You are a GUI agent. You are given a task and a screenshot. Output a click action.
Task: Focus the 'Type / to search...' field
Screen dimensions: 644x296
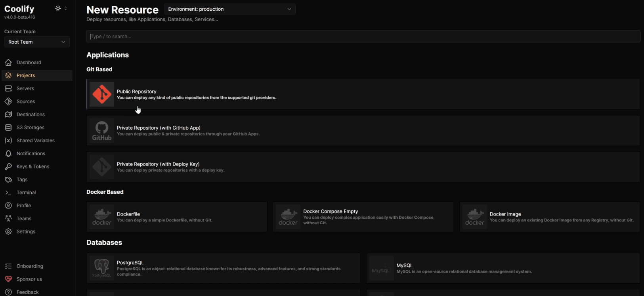tap(363, 36)
